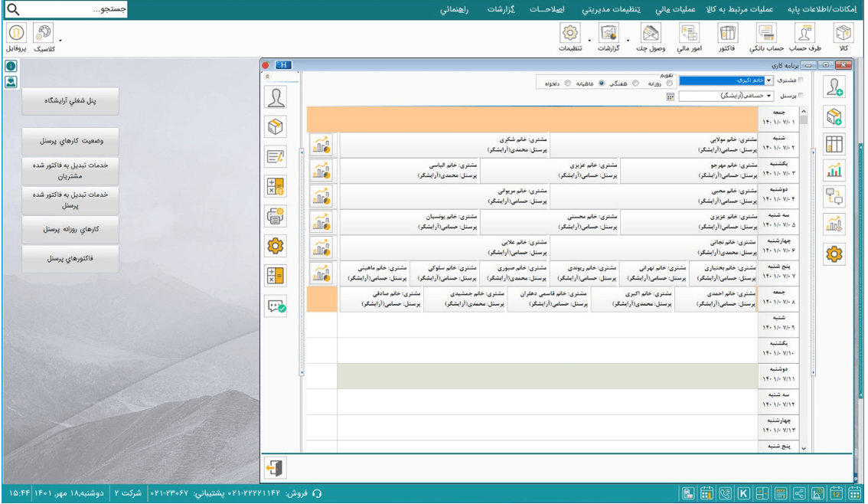Collapse the middle icon strip using double chevron
The height and width of the screenshot is (504, 868).
click(267, 77)
